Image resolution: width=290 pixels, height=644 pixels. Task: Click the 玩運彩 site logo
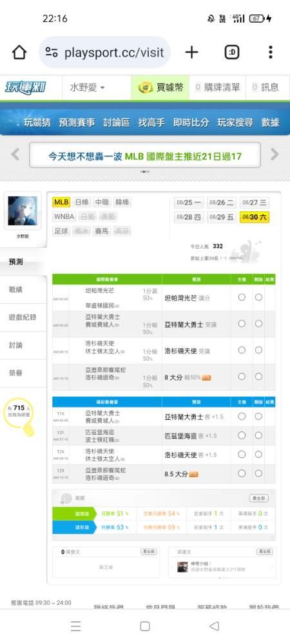(x=26, y=88)
